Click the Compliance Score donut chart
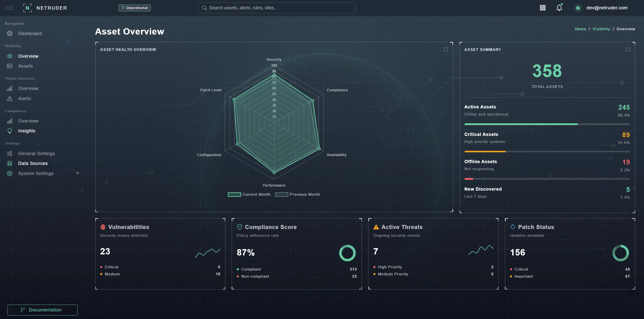Image resolution: width=644 pixels, height=319 pixels. (347, 253)
